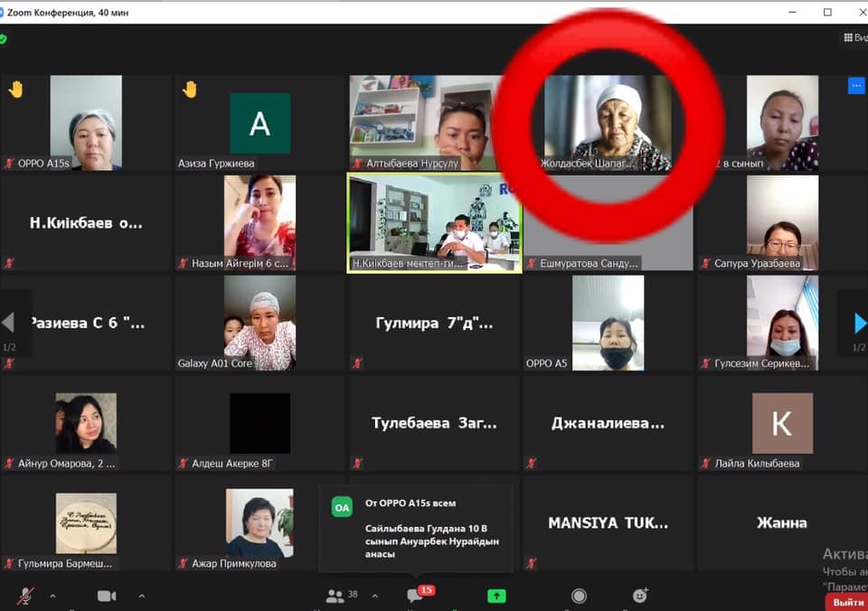
Task: Select OPPO A15s participant video tile
Action: [x=86, y=123]
